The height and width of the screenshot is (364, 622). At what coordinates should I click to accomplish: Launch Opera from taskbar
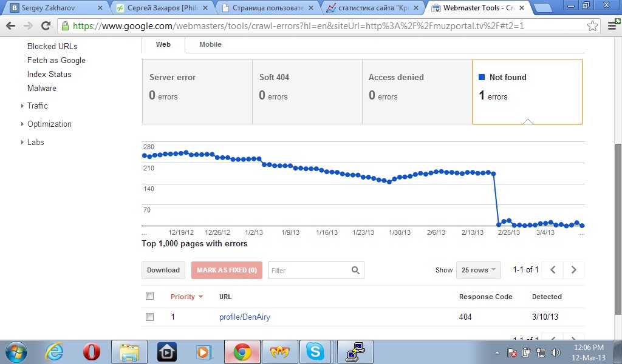[x=92, y=352]
